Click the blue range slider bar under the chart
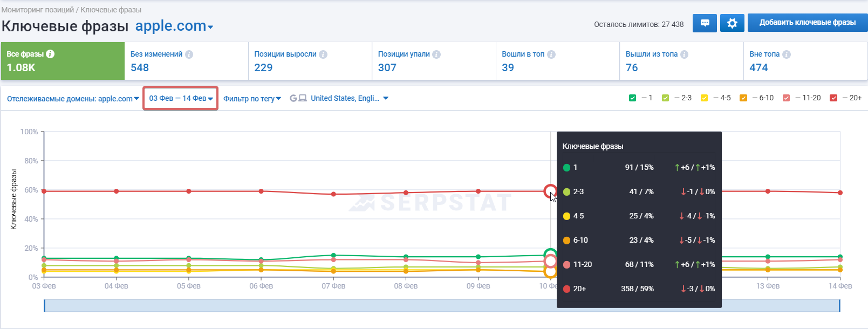Screen dimensions: 868x329 point(442,305)
